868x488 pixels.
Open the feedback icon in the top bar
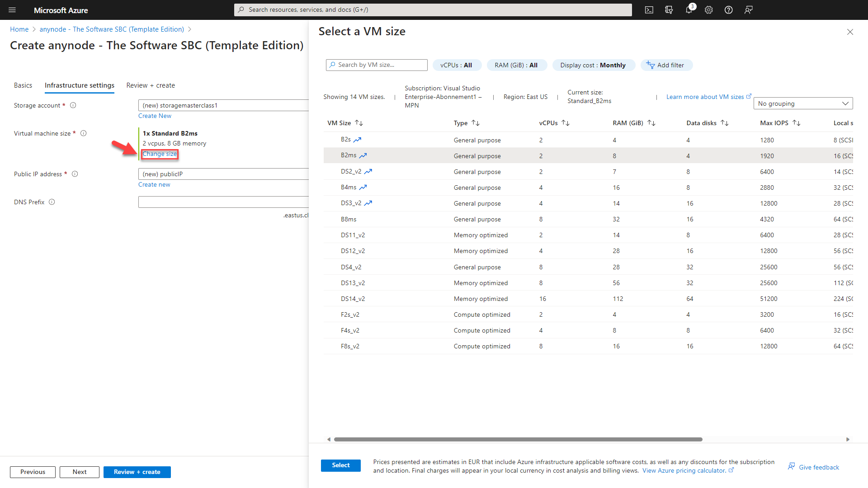748,10
